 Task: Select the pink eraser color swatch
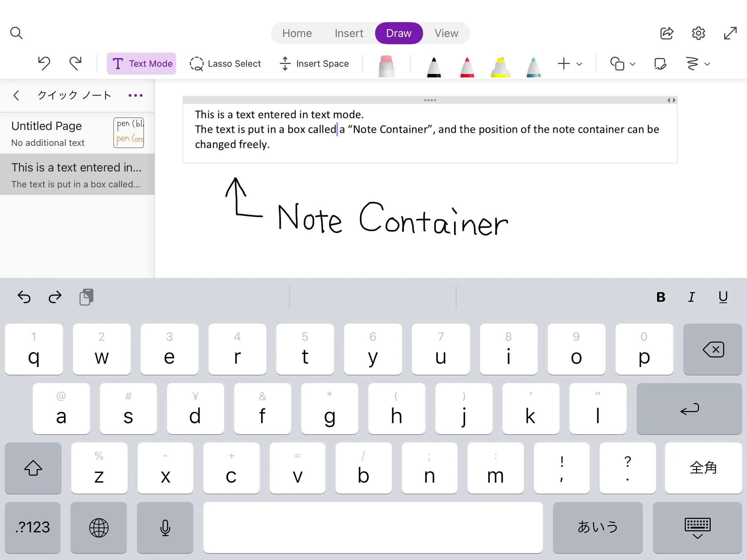pos(386,64)
